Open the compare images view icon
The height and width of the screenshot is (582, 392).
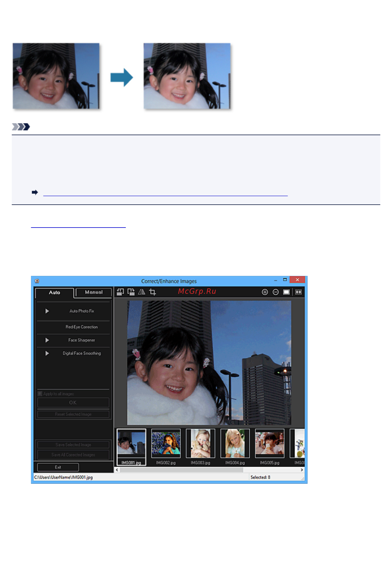[x=298, y=292]
